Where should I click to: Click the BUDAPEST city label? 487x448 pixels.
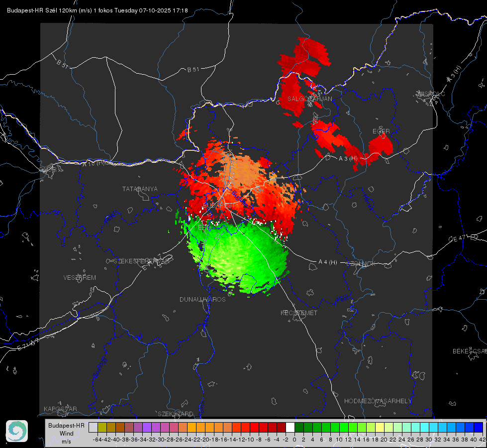click(x=219, y=206)
